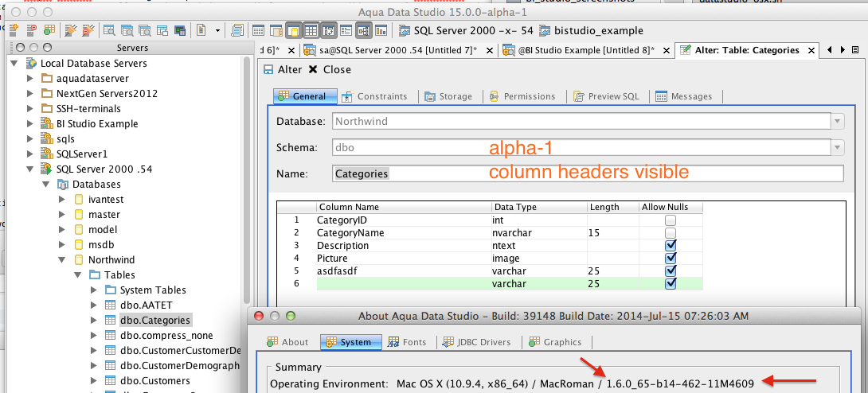Collapse the Northwind database node
This screenshot has width=868, height=393.
(x=62, y=260)
